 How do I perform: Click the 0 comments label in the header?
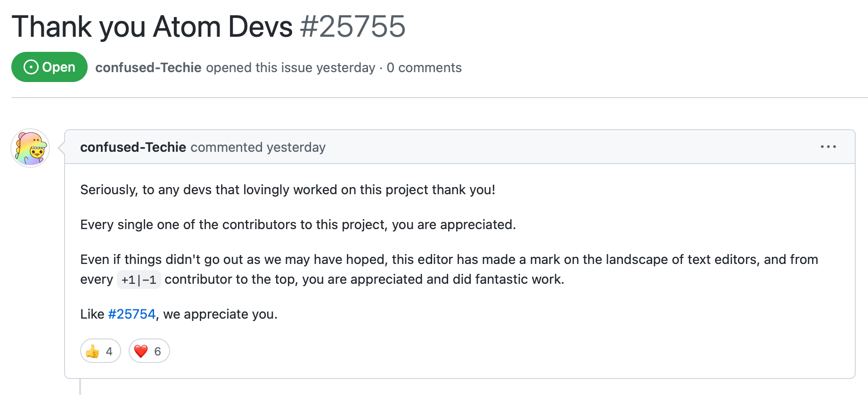[x=424, y=68]
